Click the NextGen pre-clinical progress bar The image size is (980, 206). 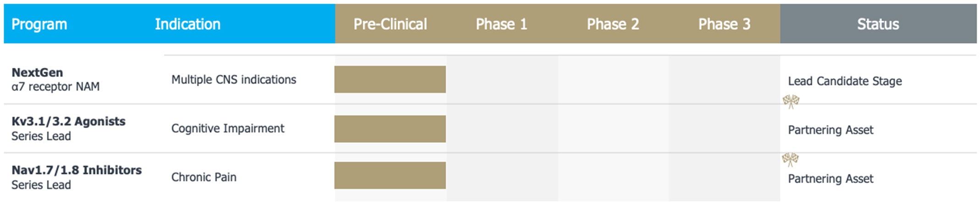click(x=390, y=79)
